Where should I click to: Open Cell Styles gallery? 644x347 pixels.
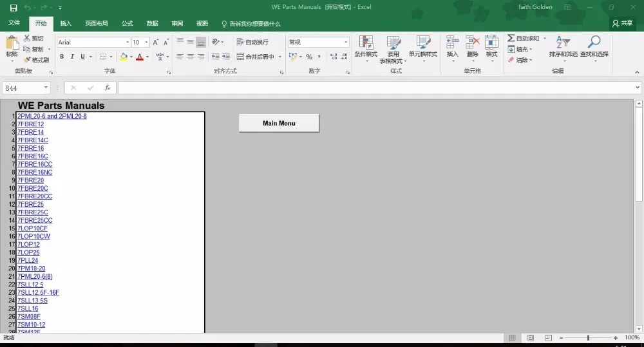[x=423, y=42]
